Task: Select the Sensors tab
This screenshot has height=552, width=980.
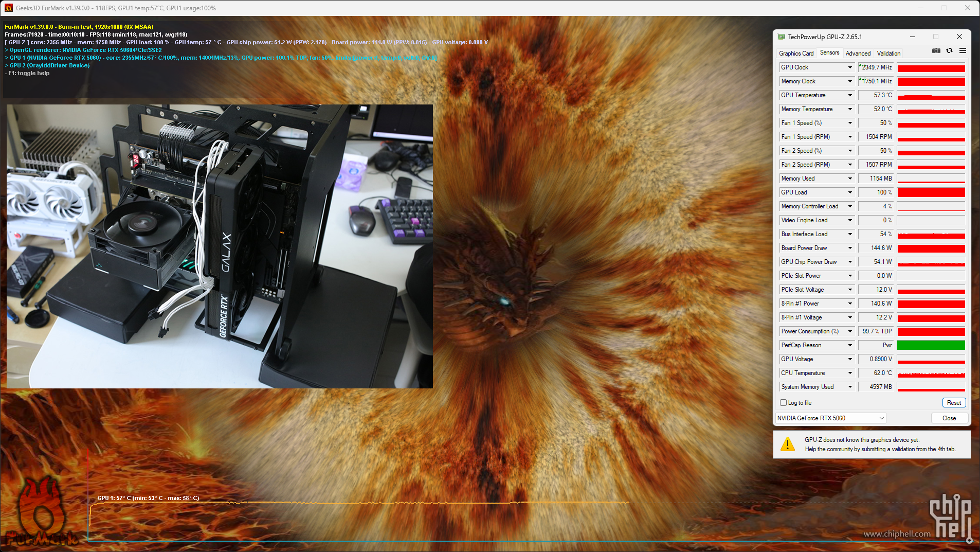Action: [x=829, y=53]
